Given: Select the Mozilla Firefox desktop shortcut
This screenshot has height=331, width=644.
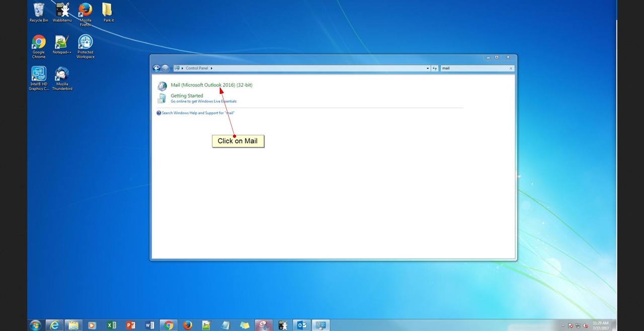Looking at the screenshot, I should coord(86,15).
